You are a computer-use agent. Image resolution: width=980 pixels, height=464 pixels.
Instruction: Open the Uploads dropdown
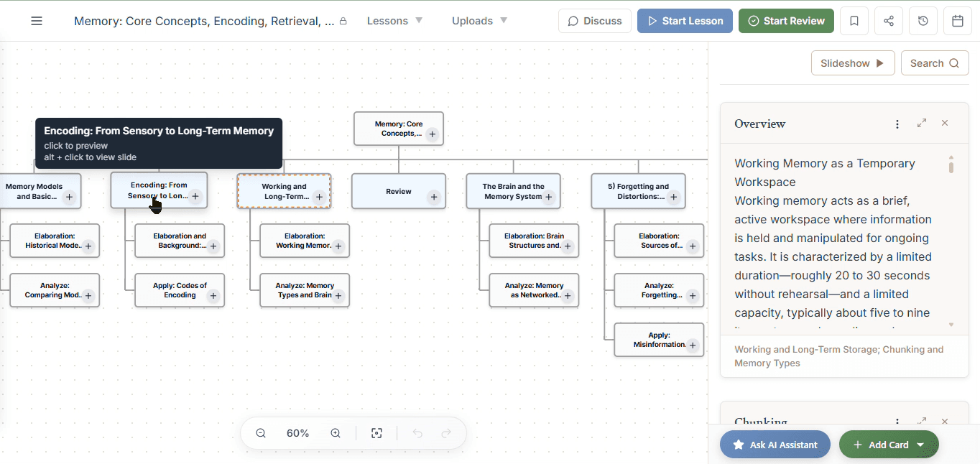[x=479, y=21]
